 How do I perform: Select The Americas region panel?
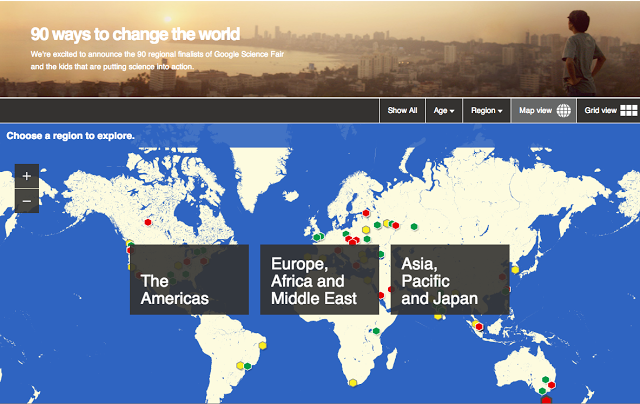tap(189, 280)
